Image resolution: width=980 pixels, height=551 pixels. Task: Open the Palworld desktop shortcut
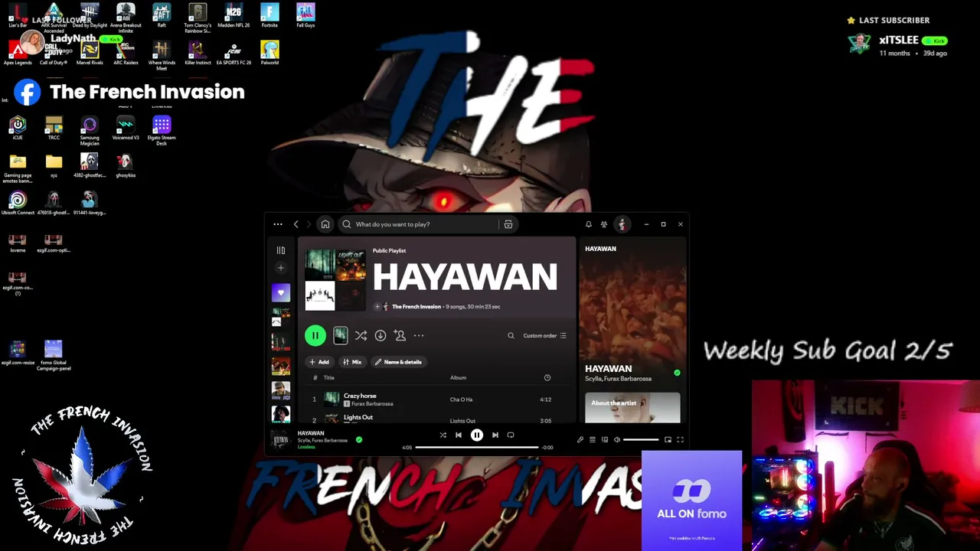269,54
